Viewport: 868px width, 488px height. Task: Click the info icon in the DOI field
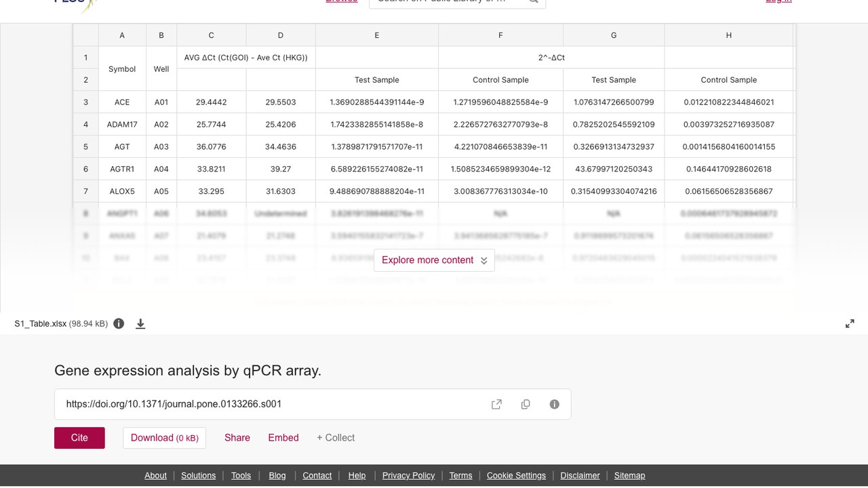tap(555, 404)
